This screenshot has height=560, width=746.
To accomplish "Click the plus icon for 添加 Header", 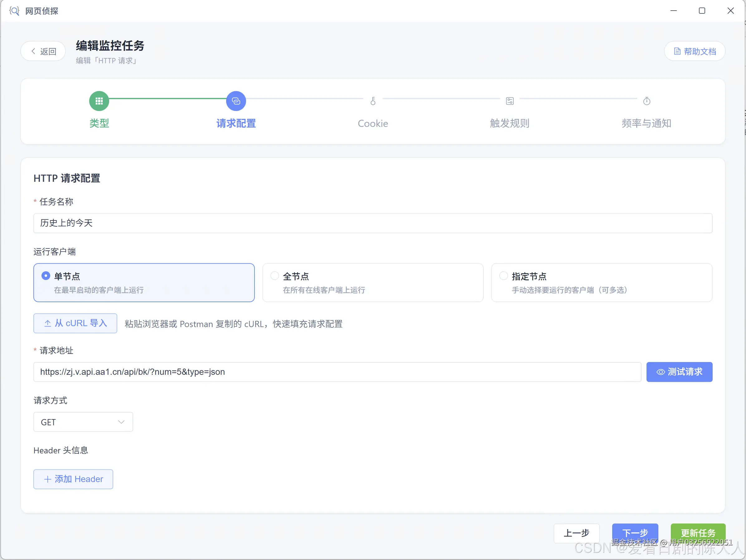I will click(47, 479).
